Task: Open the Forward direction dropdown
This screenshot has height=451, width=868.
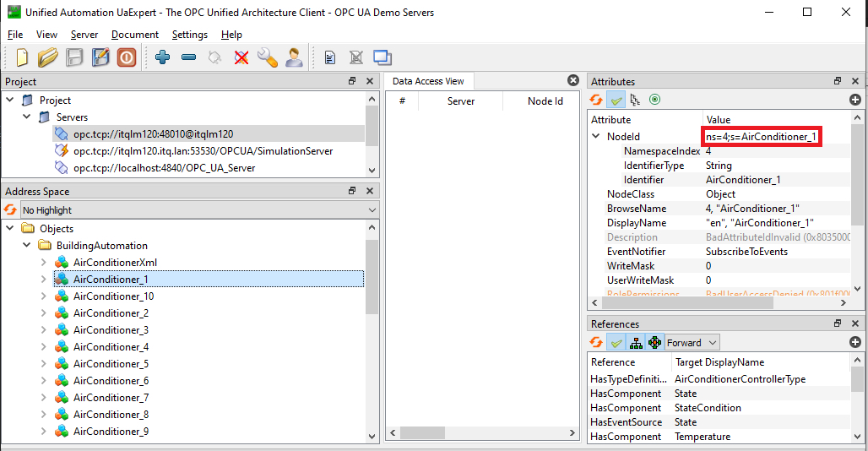Action: (x=692, y=342)
